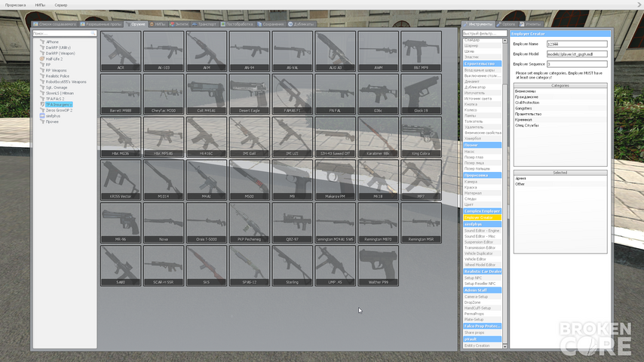
Task: Click the Makarov PM pistol icon
Action: pyautogui.click(x=335, y=180)
